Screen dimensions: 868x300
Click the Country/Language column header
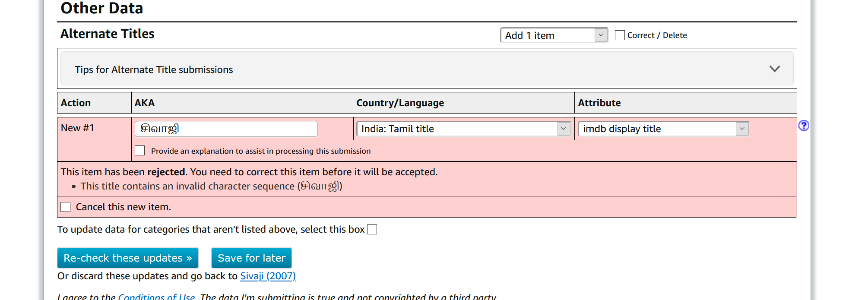pos(400,103)
